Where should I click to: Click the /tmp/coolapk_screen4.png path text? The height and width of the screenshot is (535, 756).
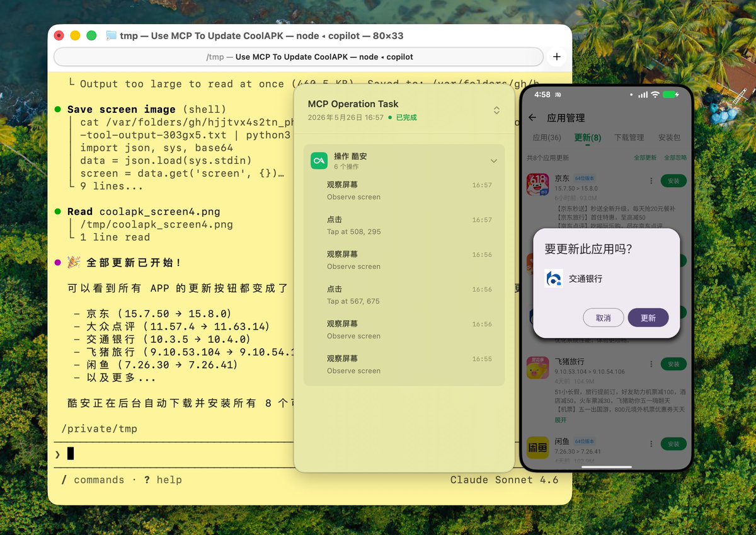coord(156,224)
